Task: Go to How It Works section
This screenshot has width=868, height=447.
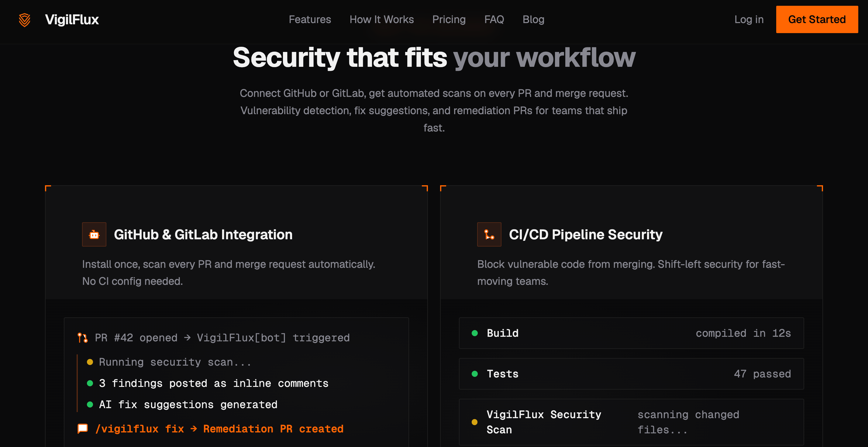Action: click(381, 19)
